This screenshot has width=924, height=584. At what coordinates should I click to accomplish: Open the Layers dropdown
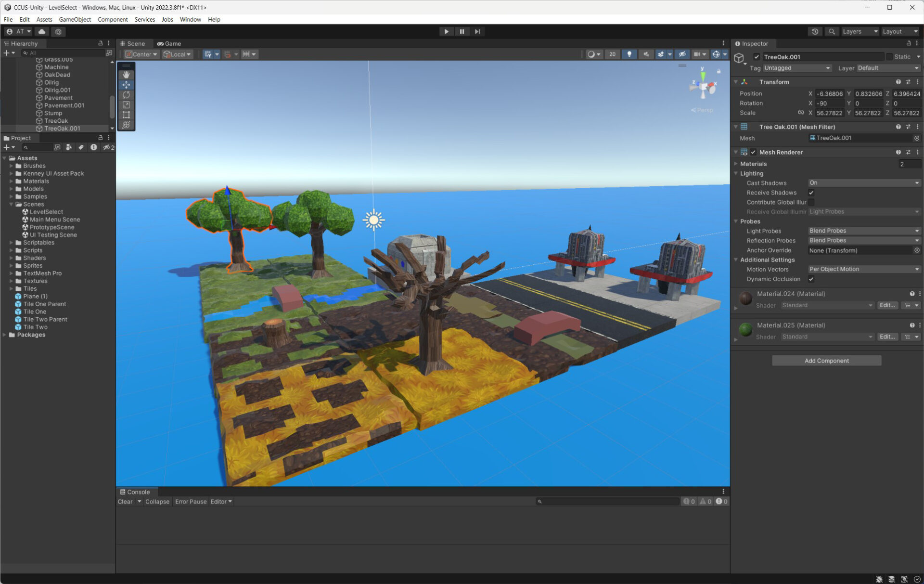tap(860, 31)
